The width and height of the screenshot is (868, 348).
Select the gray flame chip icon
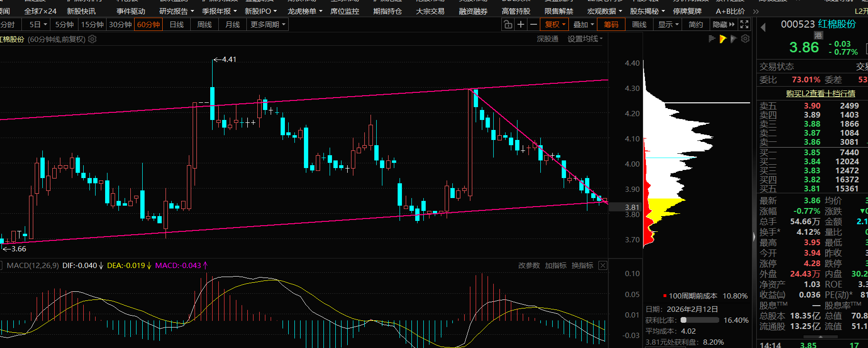pos(733,39)
